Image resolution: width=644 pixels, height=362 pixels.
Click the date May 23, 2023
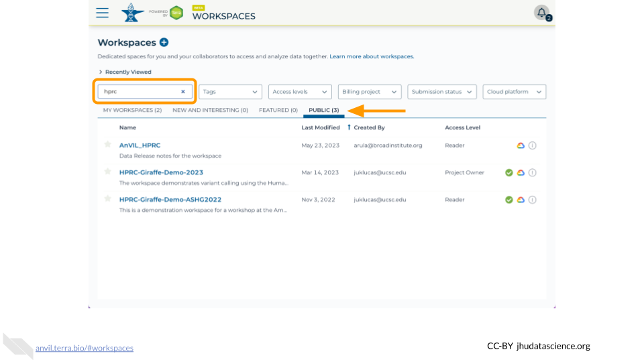coord(321,145)
